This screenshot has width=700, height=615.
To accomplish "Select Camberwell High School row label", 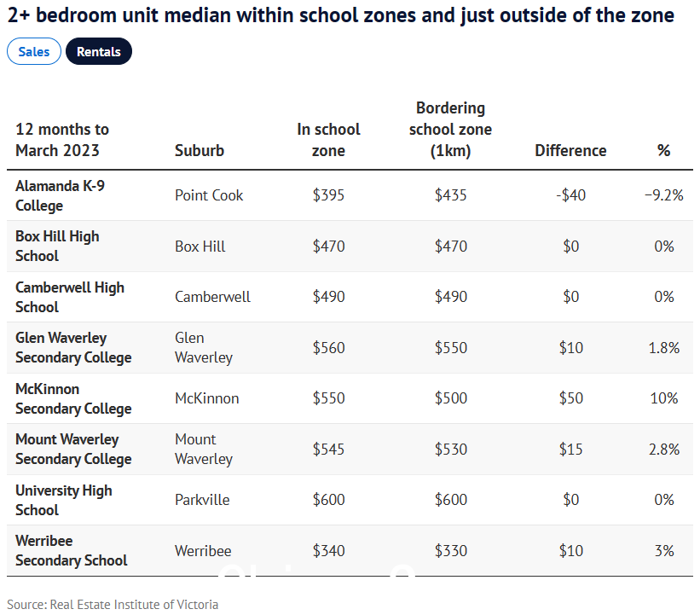I will coord(70,297).
